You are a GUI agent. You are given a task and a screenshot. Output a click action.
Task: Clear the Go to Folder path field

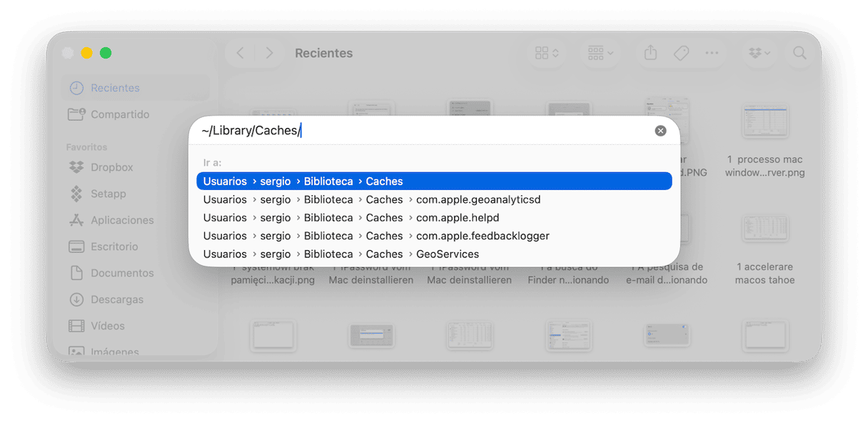click(660, 131)
